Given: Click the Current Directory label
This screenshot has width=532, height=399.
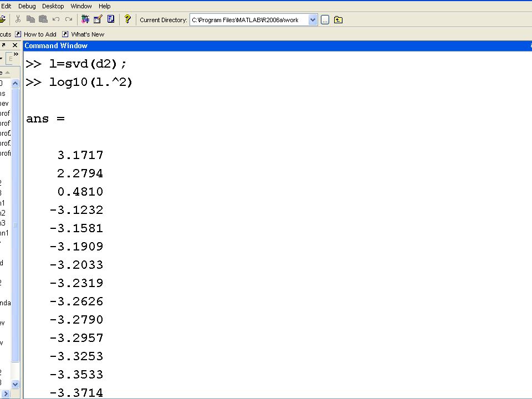Looking at the screenshot, I should coord(163,20).
